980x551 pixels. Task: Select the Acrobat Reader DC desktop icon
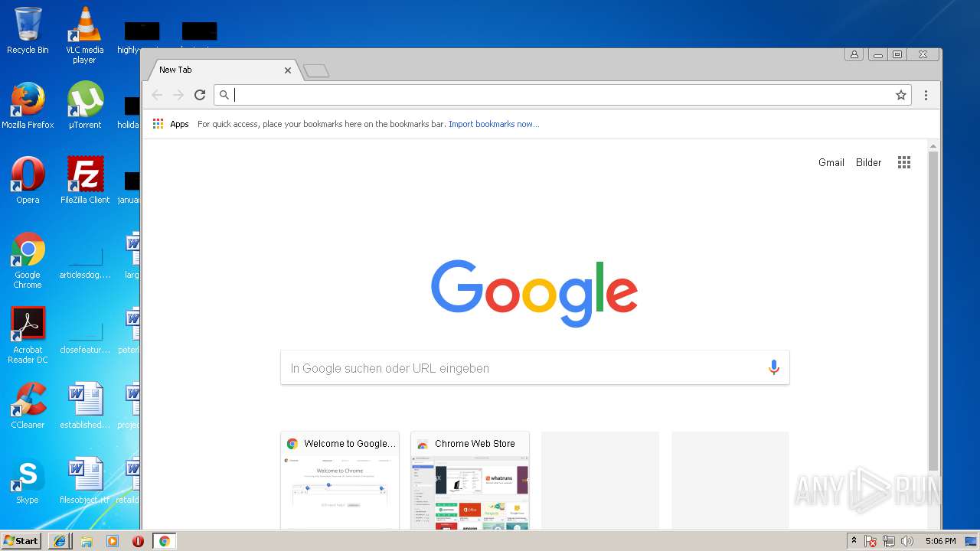pos(28,336)
